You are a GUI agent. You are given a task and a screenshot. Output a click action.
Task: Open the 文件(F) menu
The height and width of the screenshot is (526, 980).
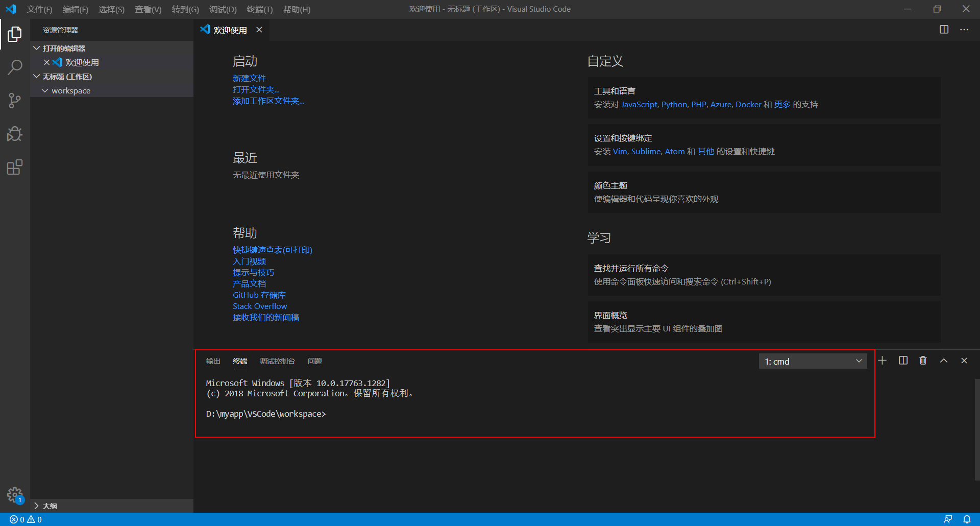point(39,9)
